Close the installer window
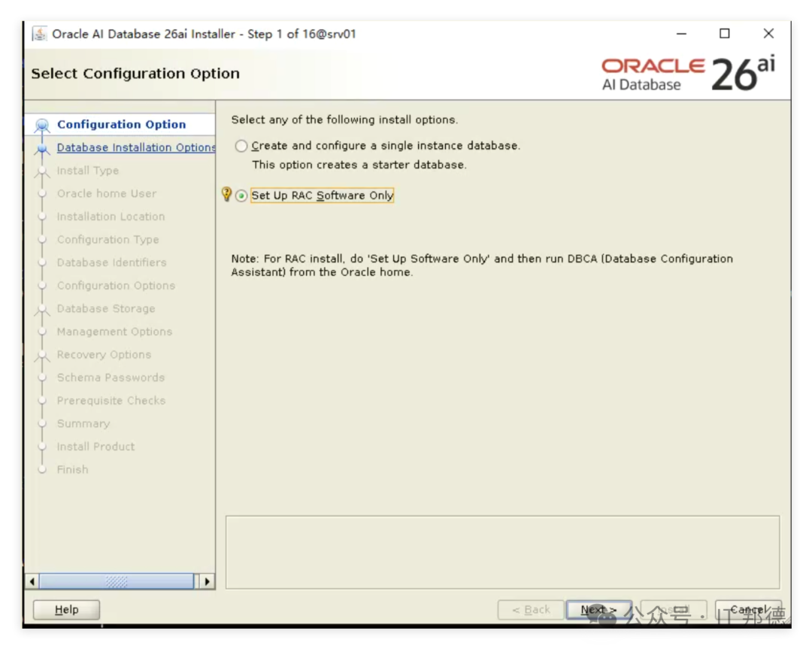812x649 pixels. 768,34
